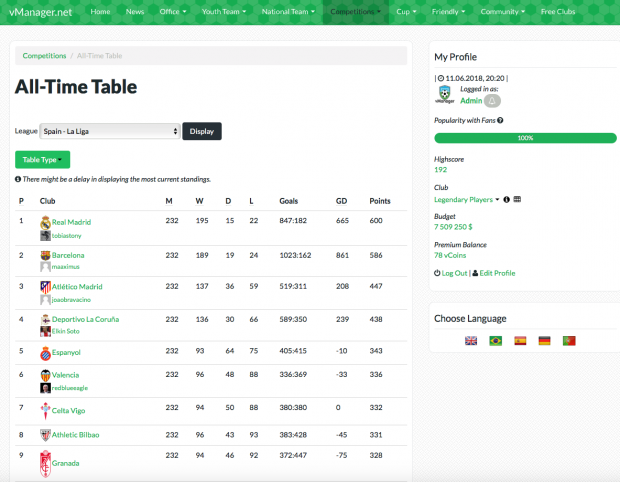Image resolution: width=620 pixels, height=482 pixels.
Task: Click the Premium Balance 78 vCoins
Action: pyautogui.click(x=450, y=255)
